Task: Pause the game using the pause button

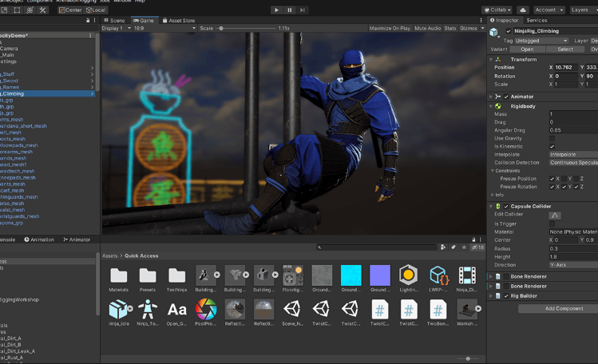Action: (x=290, y=10)
